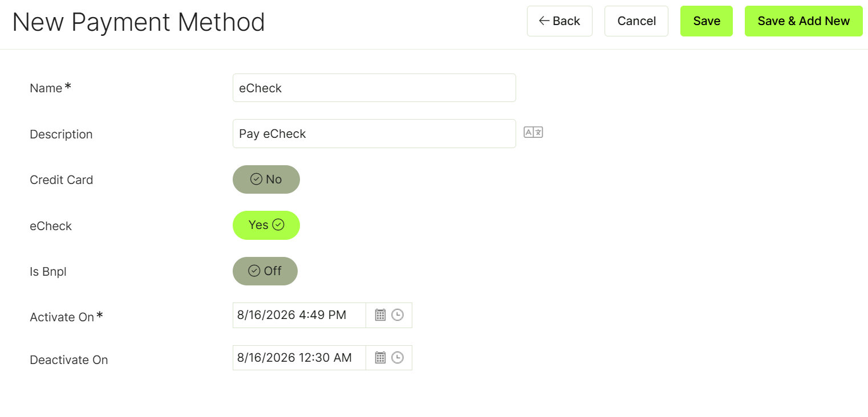
Task: Click the Activate On date field
Action: 299,315
